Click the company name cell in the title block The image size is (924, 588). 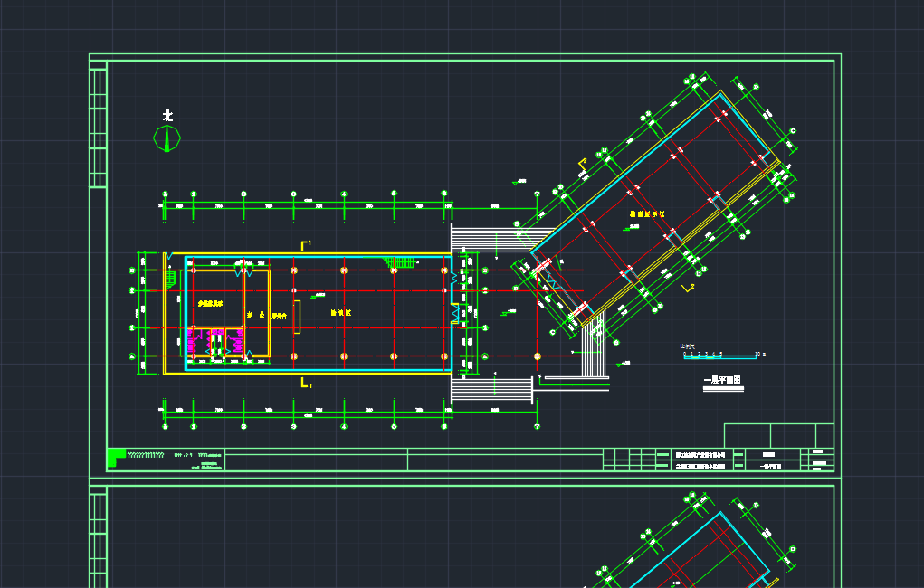coord(700,455)
